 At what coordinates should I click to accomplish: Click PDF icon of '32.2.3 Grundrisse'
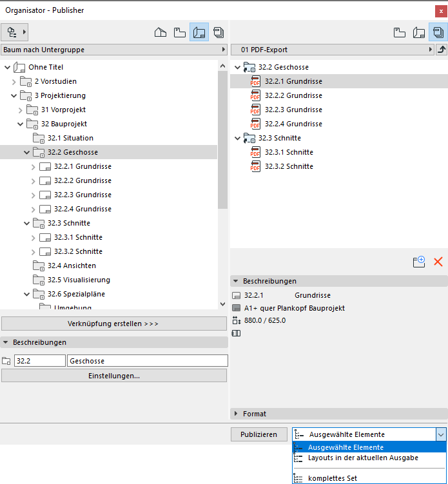(x=255, y=110)
